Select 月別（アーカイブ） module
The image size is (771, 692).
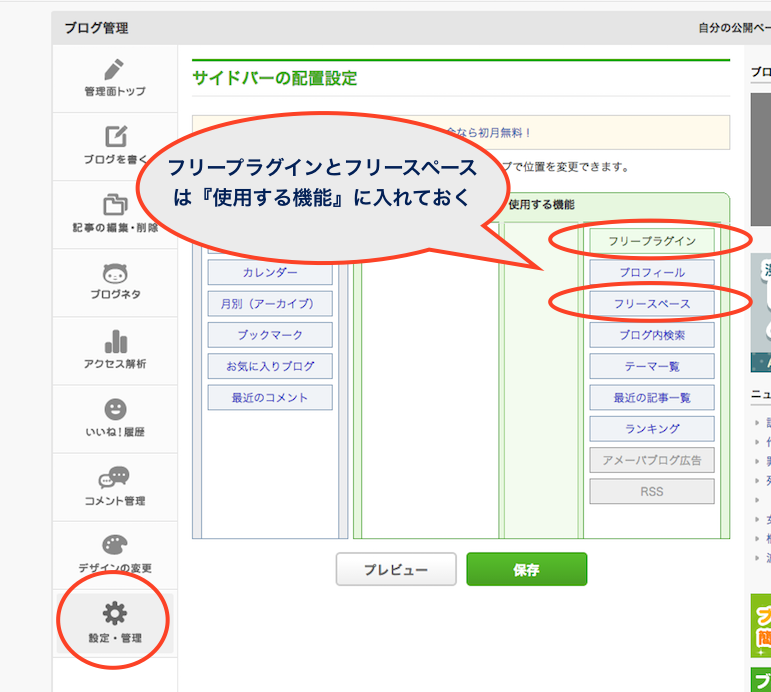tap(270, 304)
